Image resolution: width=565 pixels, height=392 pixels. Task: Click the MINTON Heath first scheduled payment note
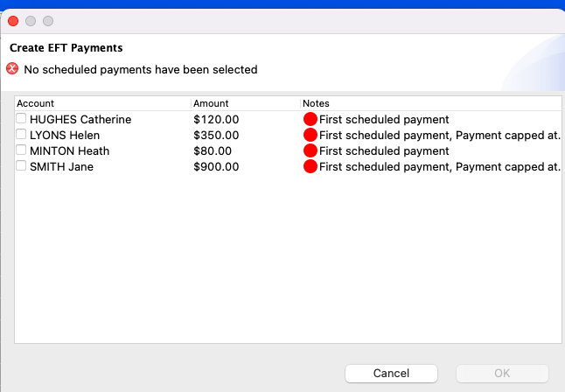[x=384, y=150]
